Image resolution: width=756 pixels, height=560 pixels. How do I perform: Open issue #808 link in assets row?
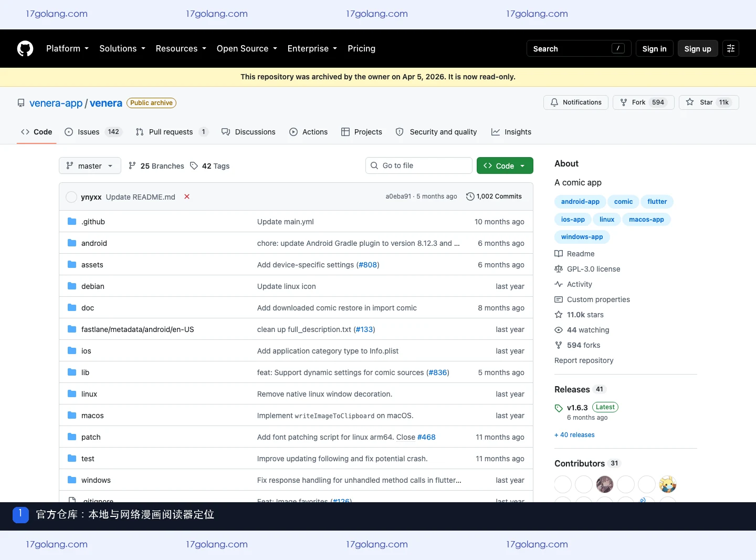[x=367, y=265]
